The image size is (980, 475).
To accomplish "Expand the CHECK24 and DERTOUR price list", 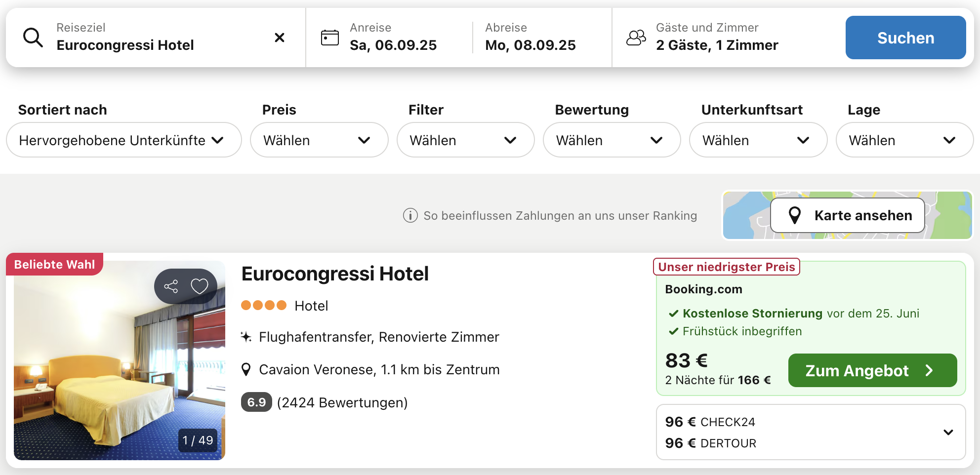I will pos(948,433).
